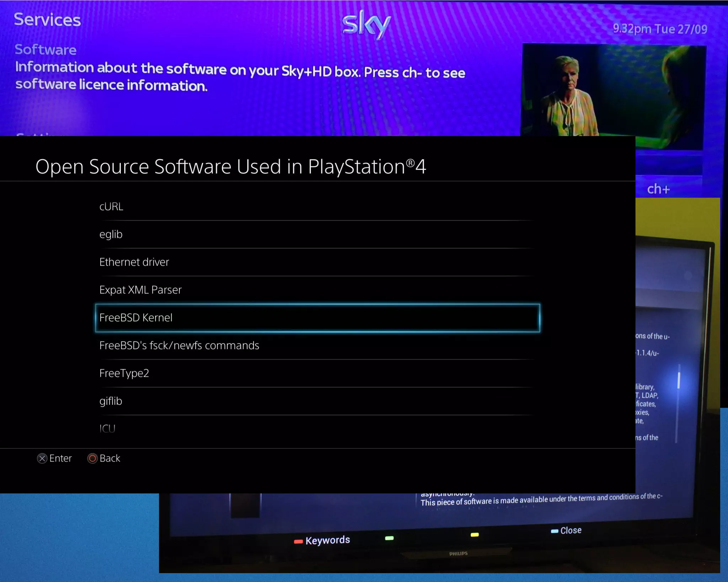Viewport: 728px width, 582px height.
Task: Click the X Enter button icon
Action: 42,458
